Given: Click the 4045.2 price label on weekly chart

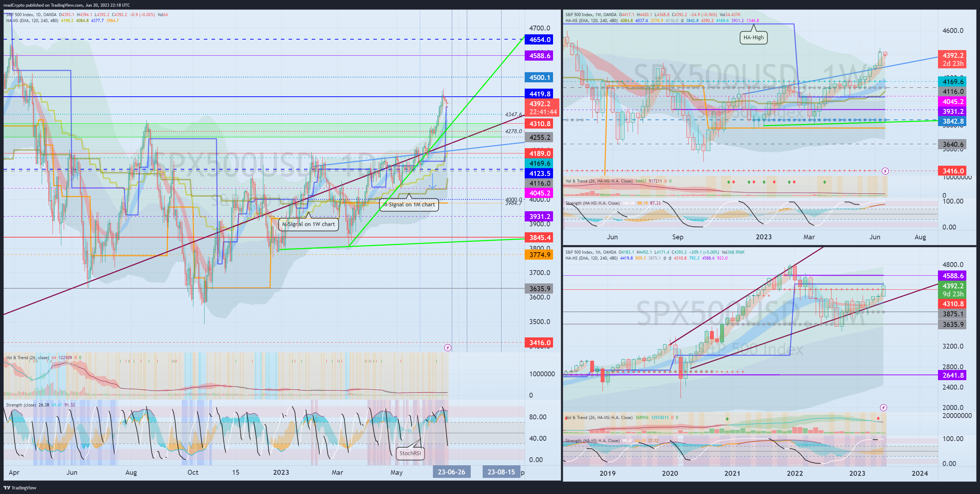Looking at the screenshot, I should [953, 102].
